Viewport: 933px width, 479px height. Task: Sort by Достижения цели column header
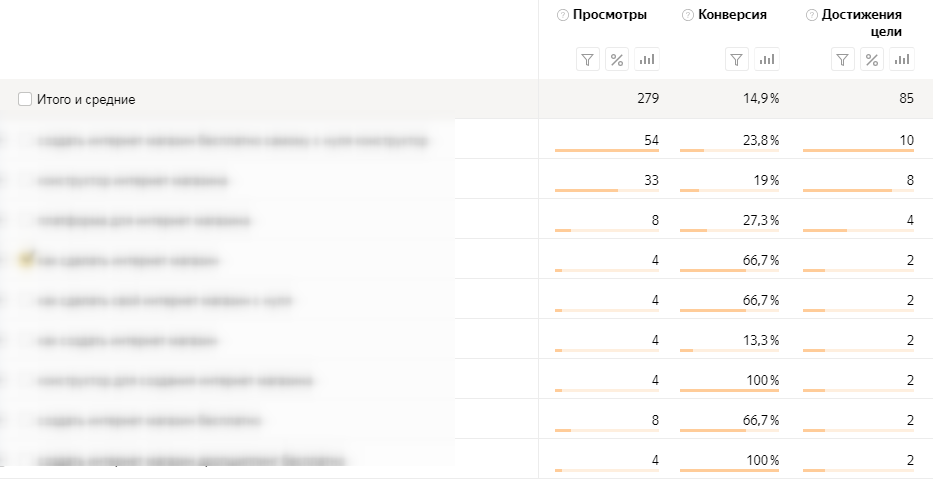coord(862,23)
